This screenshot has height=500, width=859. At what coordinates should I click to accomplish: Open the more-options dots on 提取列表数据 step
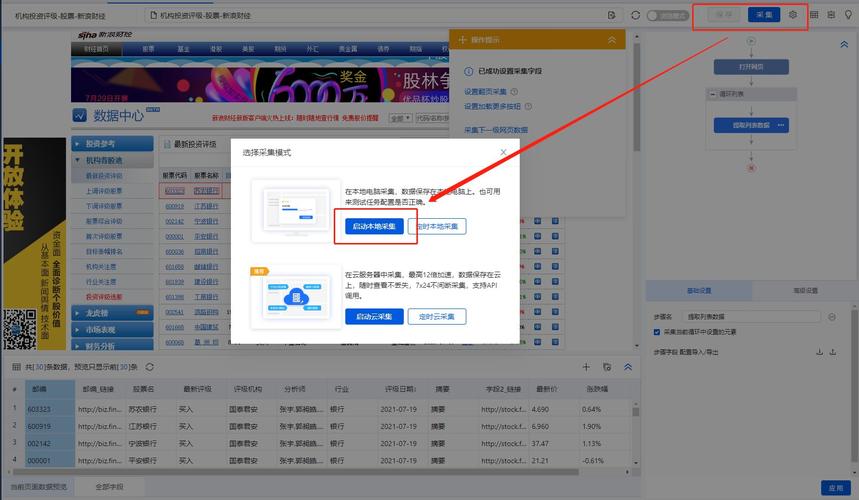[781, 125]
